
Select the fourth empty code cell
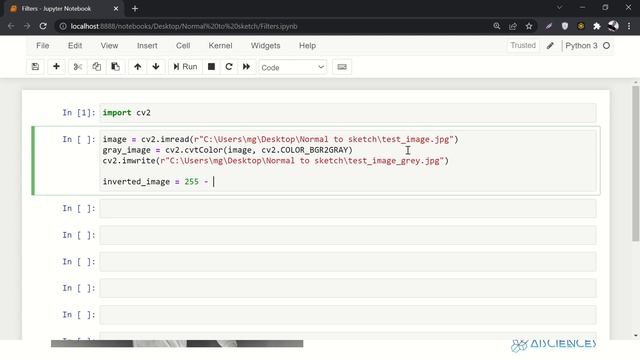point(348,288)
